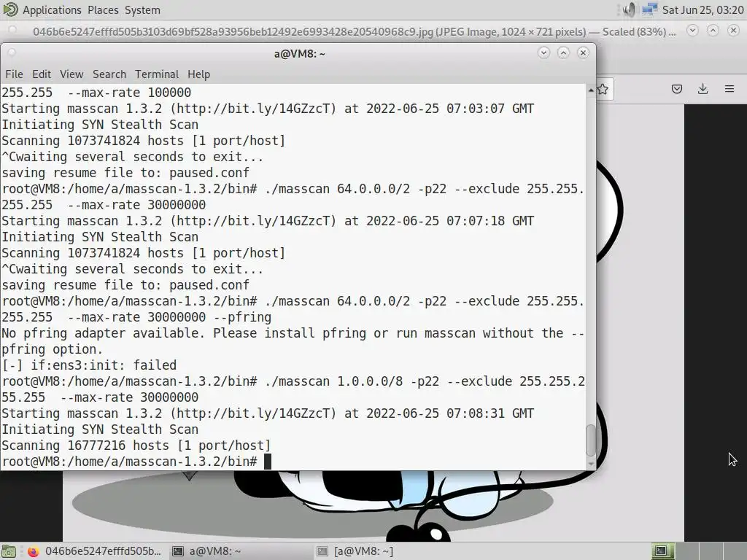Screen dimensions: 747x560
Task: Open the System menu in top panel
Action: pos(142,10)
